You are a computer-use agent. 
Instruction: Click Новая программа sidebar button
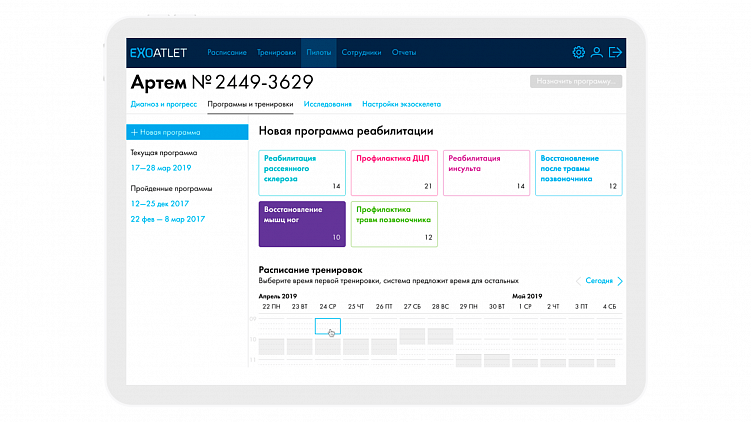(x=187, y=132)
